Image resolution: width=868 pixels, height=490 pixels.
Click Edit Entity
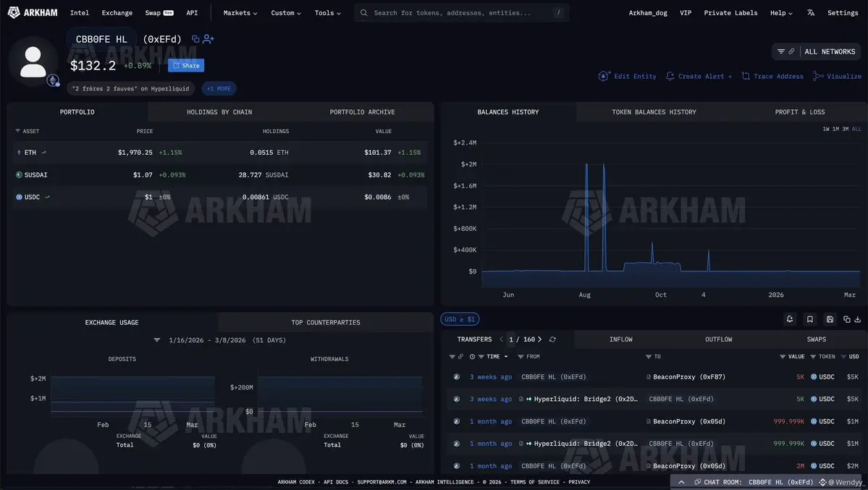[x=627, y=77]
